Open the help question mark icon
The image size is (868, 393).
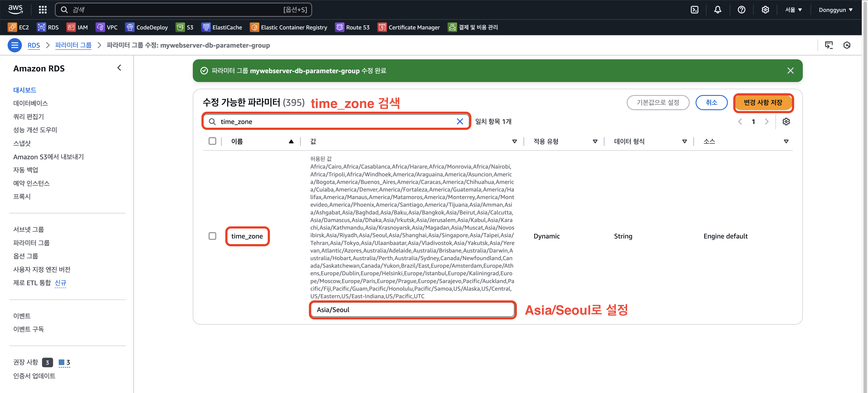click(741, 10)
